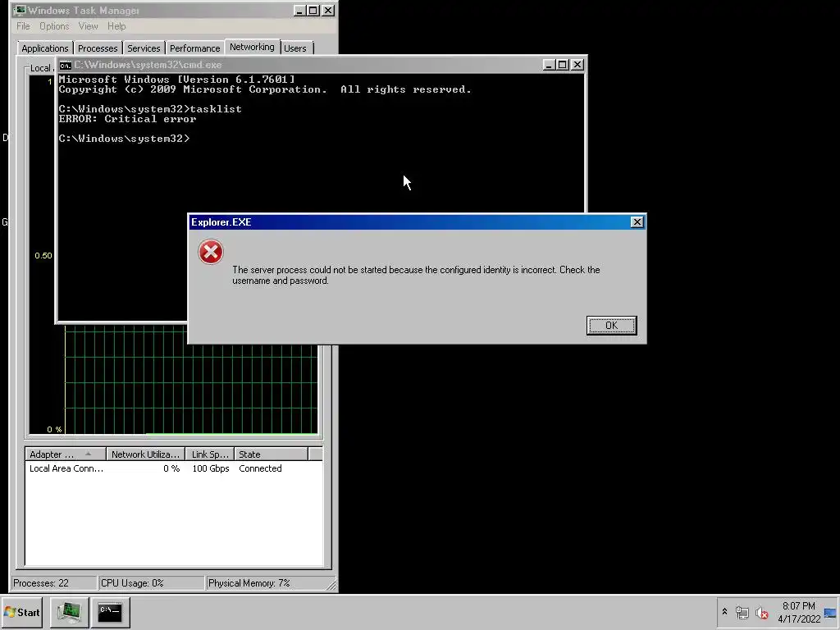
Task: Minimize the Windows Task Manager window
Action: pos(299,10)
